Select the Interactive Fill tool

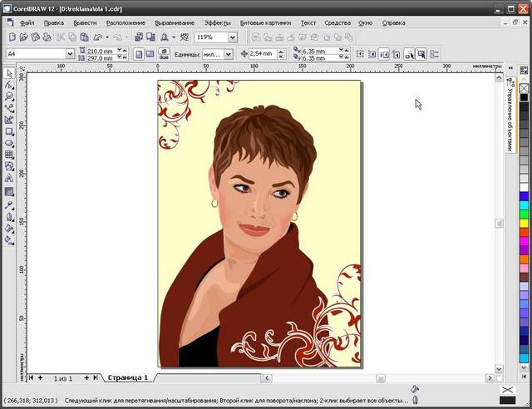coord(9,240)
